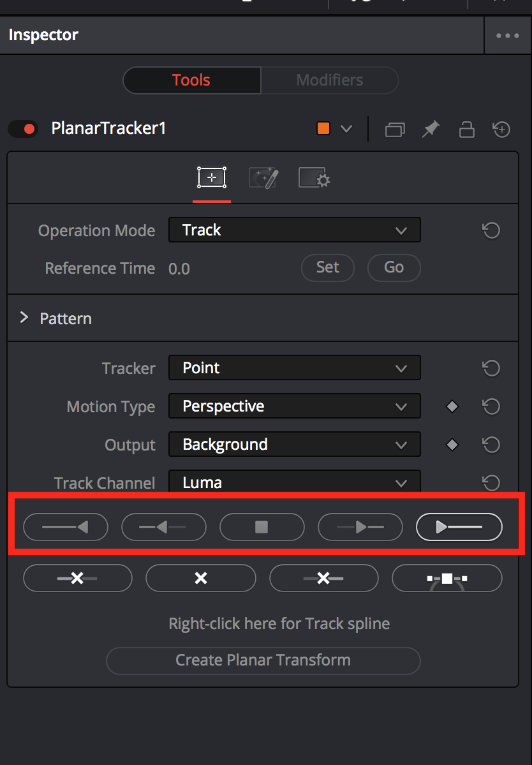This screenshot has height=765, width=532.
Task: Click the Create Planar Transform button
Action: [x=263, y=660]
